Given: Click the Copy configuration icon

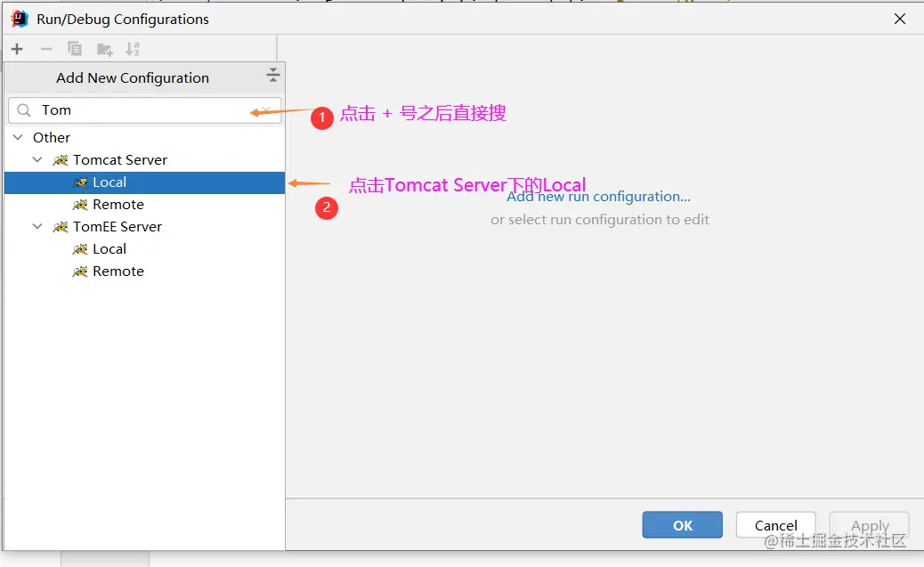Looking at the screenshot, I should 75,49.
